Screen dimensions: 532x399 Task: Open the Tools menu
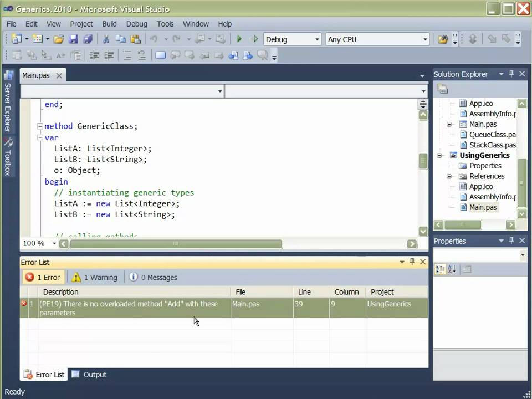coord(165,24)
